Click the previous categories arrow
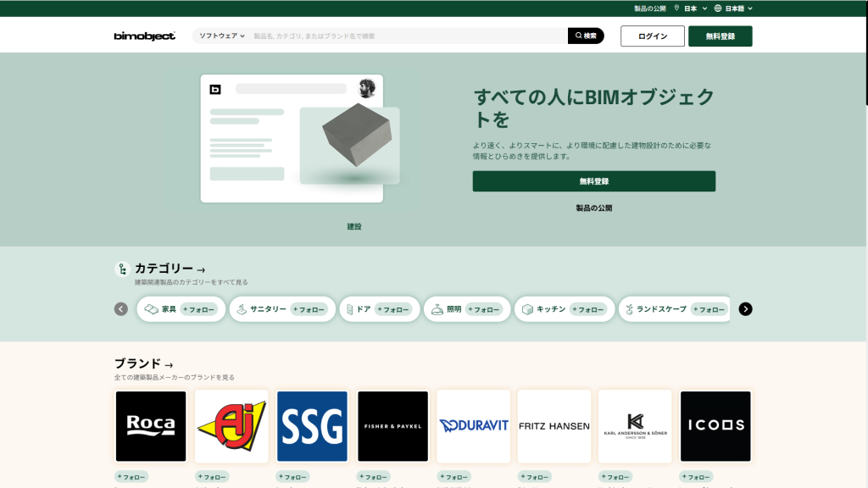 pyautogui.click(x=121, y=309)
